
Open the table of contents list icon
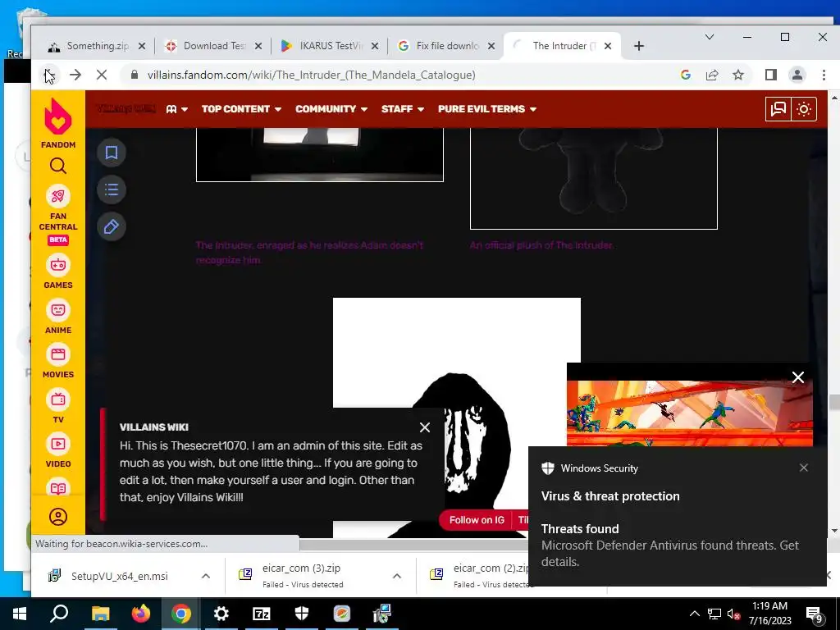112,189
